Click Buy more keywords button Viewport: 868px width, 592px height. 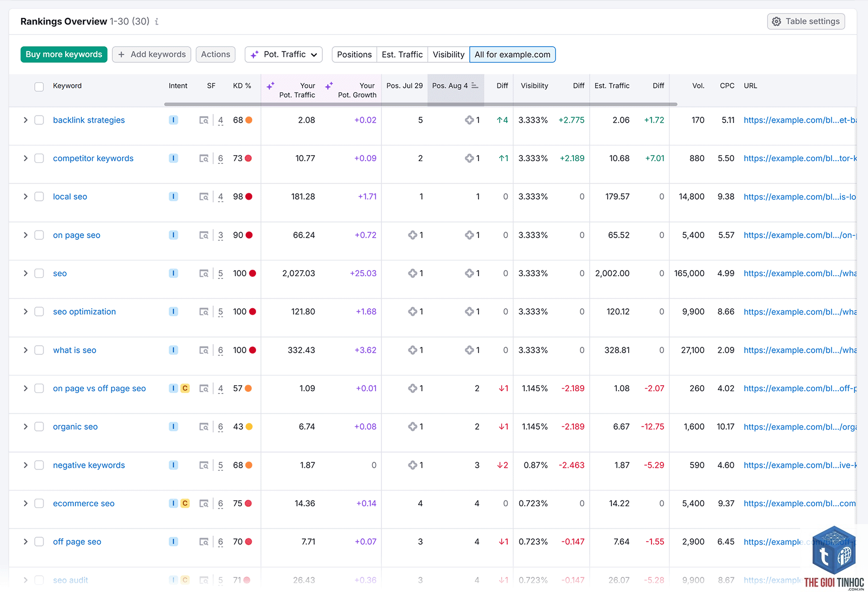coord(64,54)
